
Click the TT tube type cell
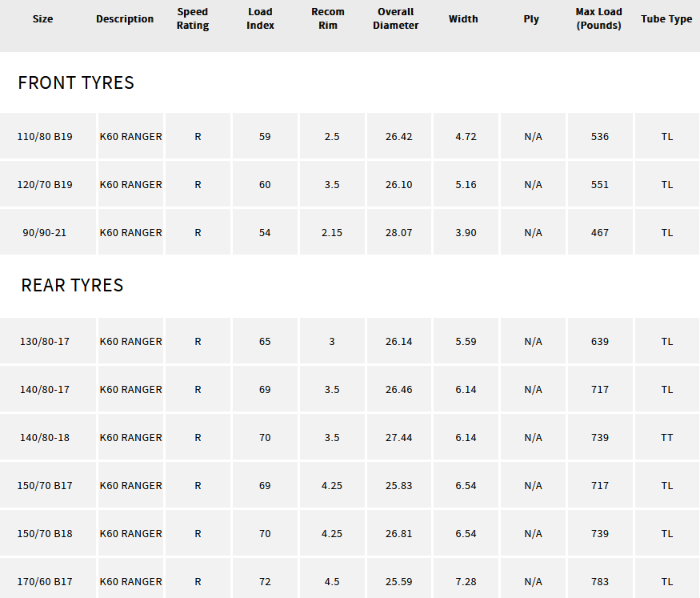(667, 437)
